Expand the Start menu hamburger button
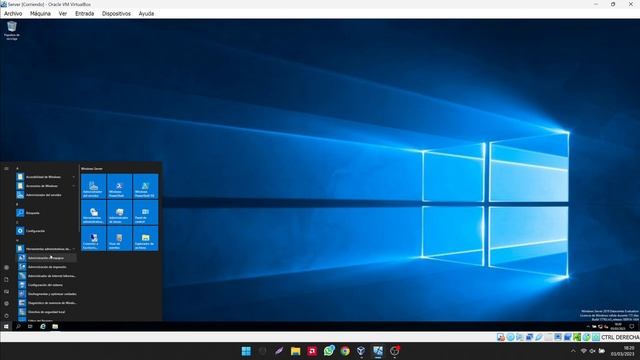The image size is (640, 360). pyautogui.click(x=6, y=169)
